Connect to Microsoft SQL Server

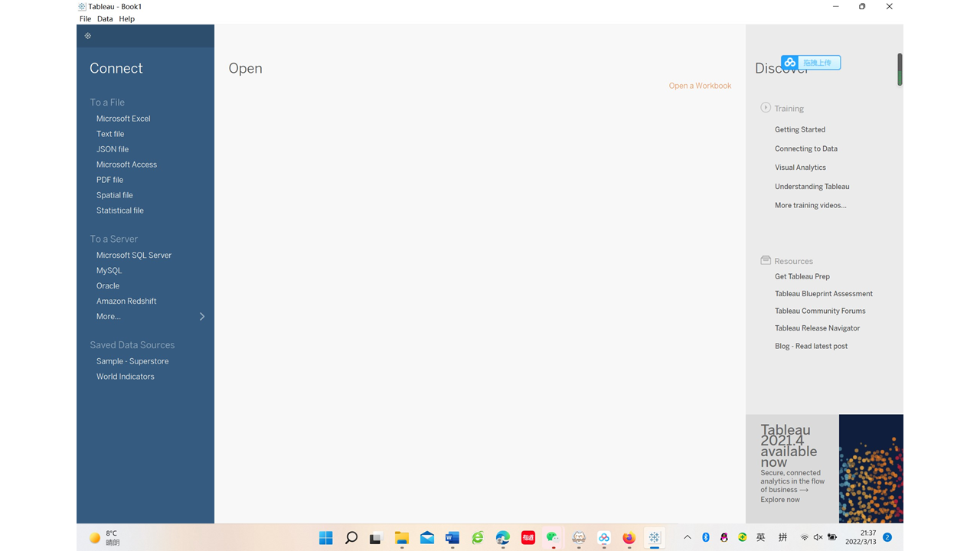[134, 255]
